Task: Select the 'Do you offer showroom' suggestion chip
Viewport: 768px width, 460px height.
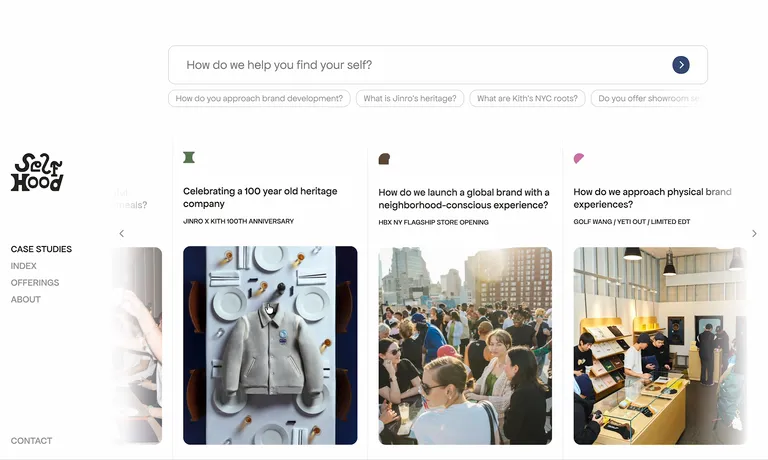Action: coord(649,98)
